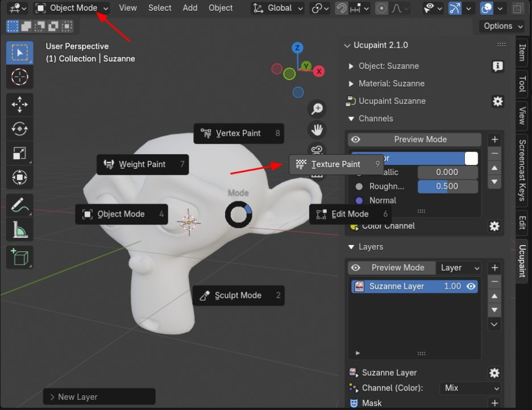This screenshot has height=410, width=532.
Task: Add a Mask with plus button
Action: (x=494, y=403)
